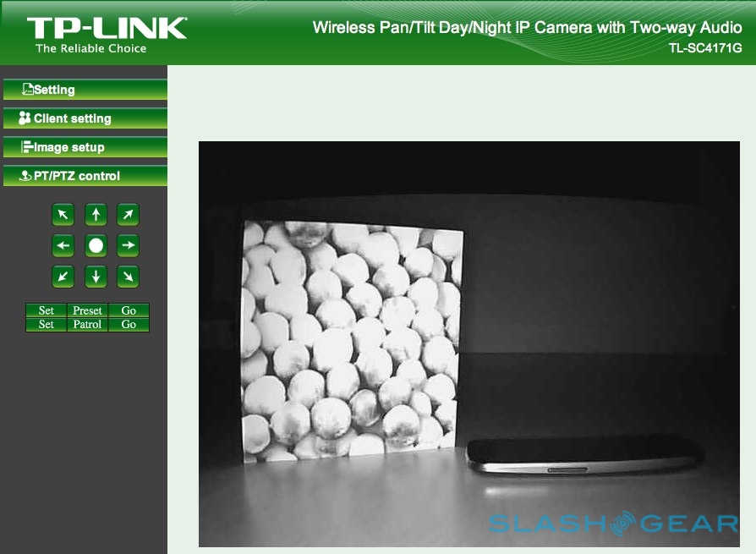Pan camera right with the right arrow
This screenshot has height=554, width=756.
[128, 246]
